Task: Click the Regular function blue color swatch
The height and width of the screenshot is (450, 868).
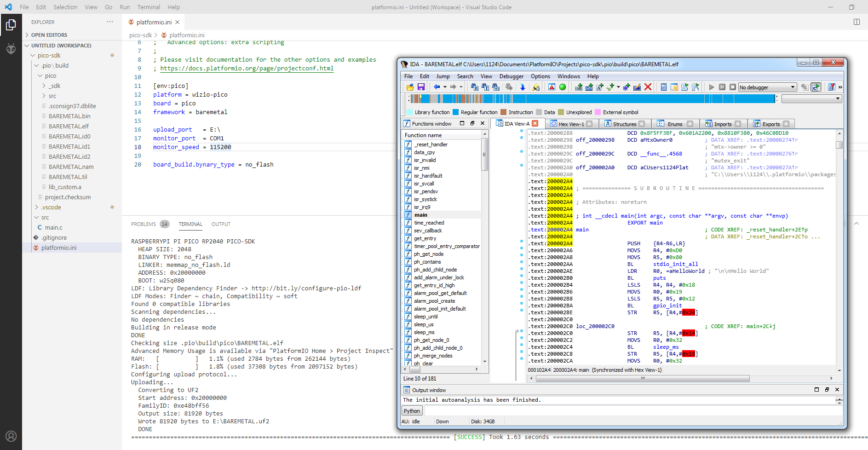Action: point(455,112)
